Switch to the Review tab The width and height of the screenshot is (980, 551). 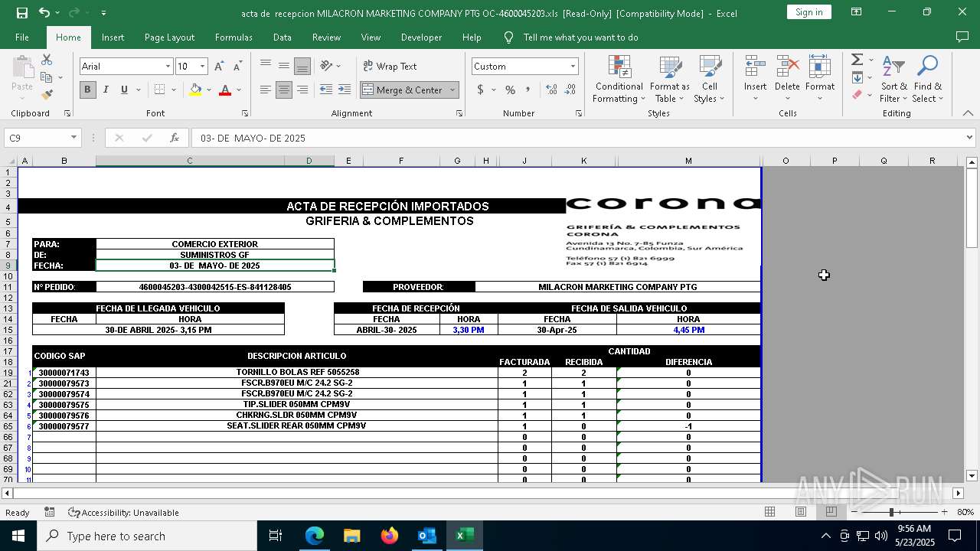(326, 37)
